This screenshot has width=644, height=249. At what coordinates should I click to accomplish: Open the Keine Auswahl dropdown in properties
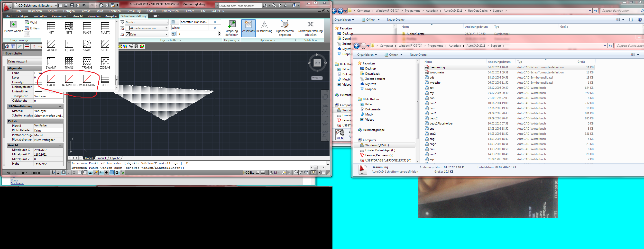[25, 62]
